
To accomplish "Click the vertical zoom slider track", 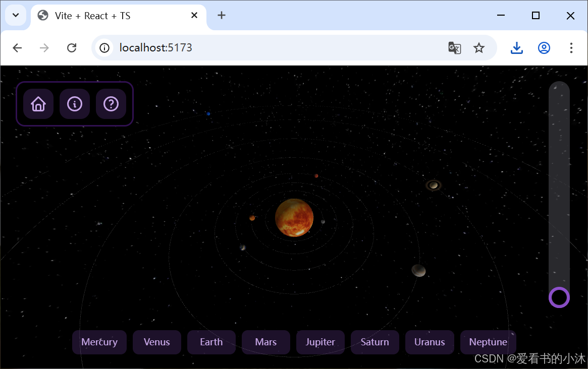I will 559,194.
